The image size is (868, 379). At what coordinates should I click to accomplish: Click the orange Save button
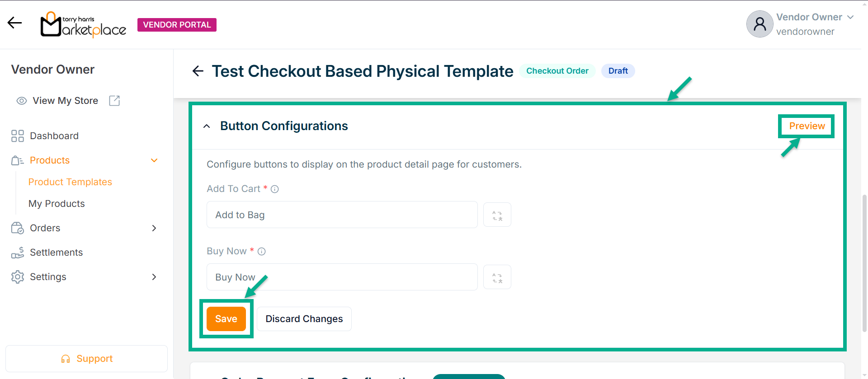[226, 319]
